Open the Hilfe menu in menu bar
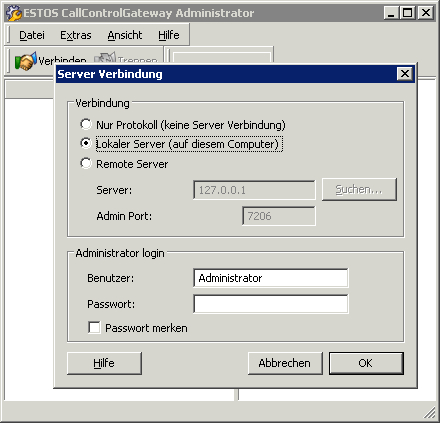This screenshot has width=440, height=423. (x=169, y=35)
